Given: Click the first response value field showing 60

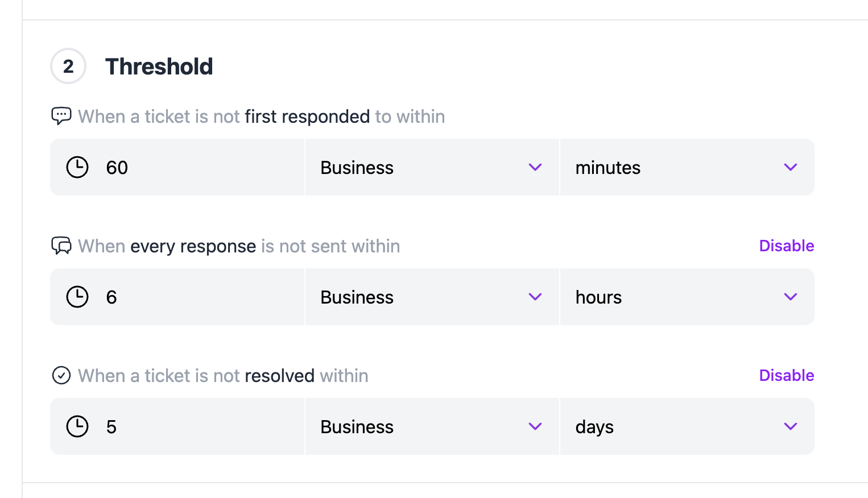Looking at the screenshot, I should pos(177,167).
